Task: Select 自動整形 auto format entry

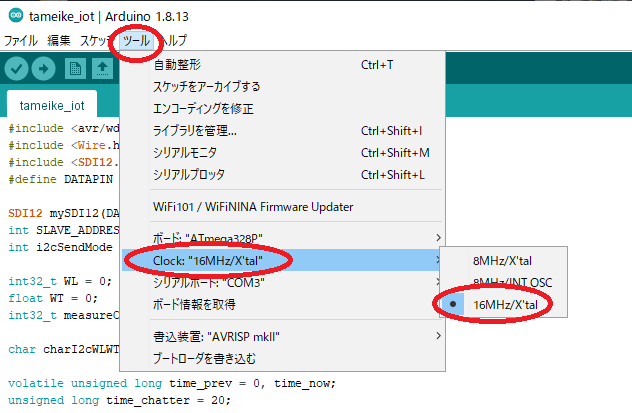Action: 175,65
